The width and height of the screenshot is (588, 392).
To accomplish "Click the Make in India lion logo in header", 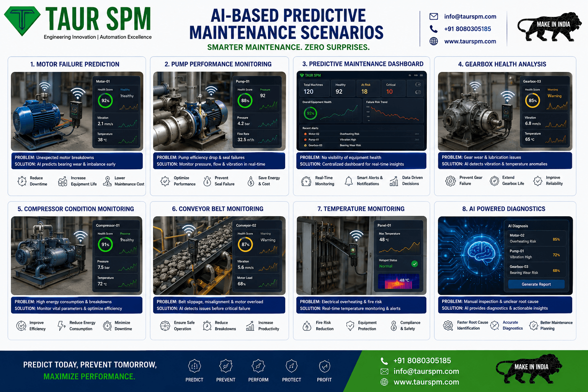I will click(550, 27).
